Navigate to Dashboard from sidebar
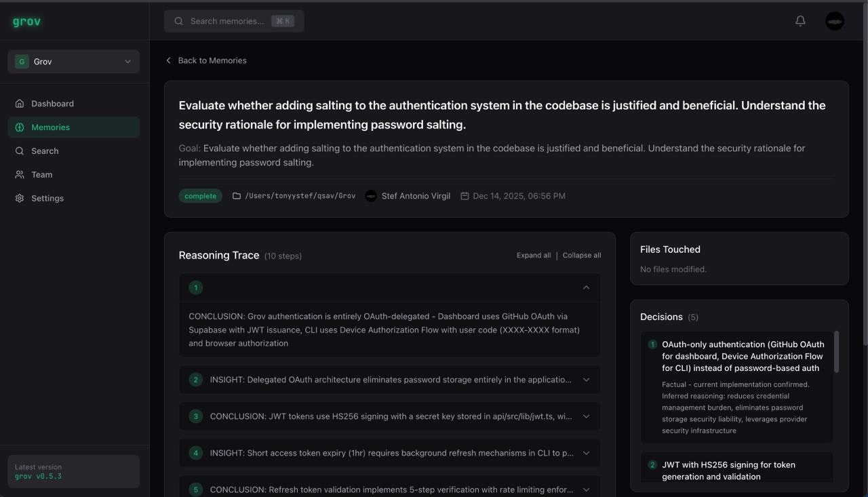The height and width of the screenshot is (497, 868). (x=52, y=103)
